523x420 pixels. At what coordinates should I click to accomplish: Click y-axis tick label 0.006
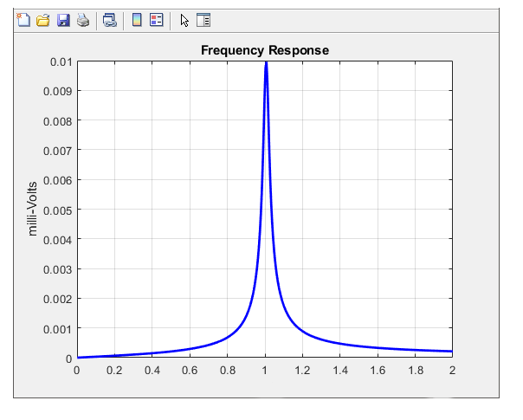pyautogui.click(x=58, y=181)
